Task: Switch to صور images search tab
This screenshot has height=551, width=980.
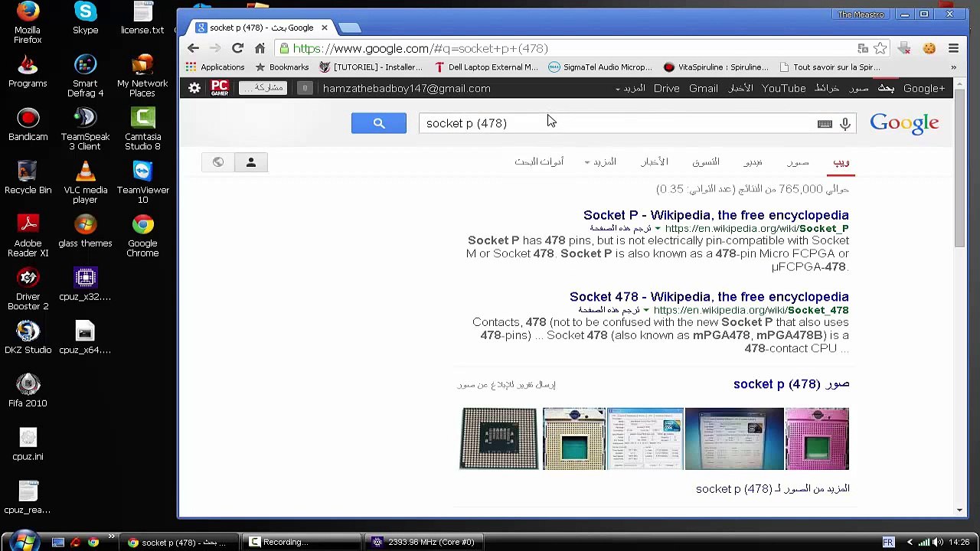Action: coord(798,162)
